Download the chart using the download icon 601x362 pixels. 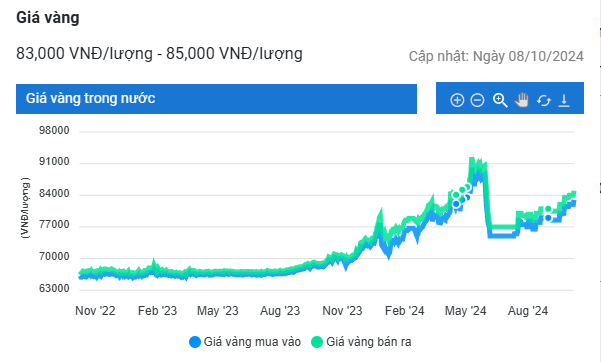pos(564,100)
